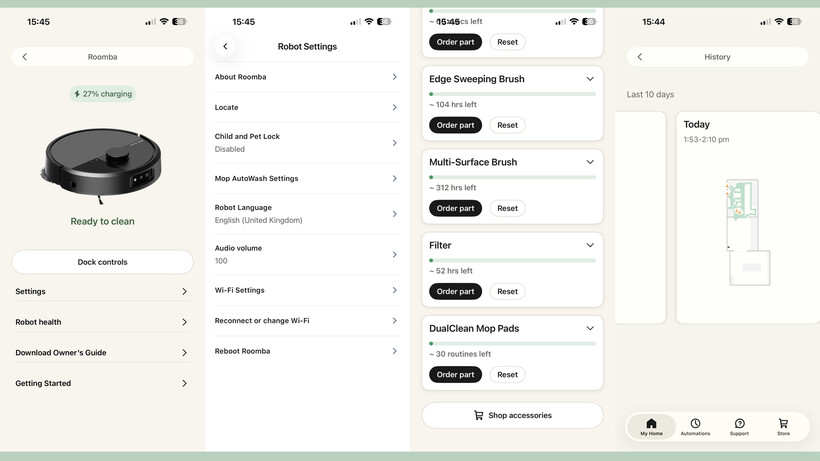Tap the 'Ready to clean' status text

tap(102, 221)
